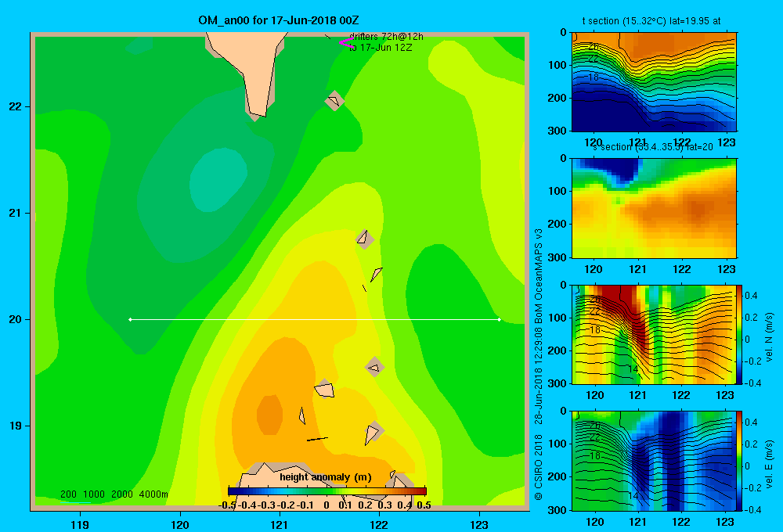
Task: Click the CSIRO BoM OceanMAPS copyright text
Action: pos(539,365)
